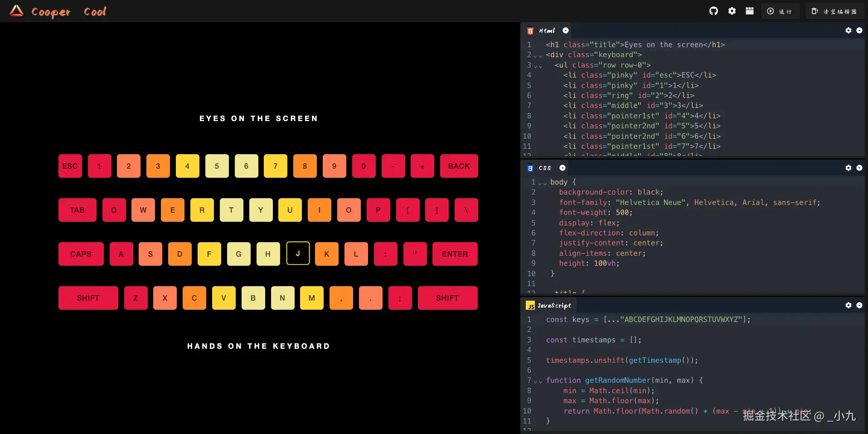Click the Html line with class="ring" id="2"
The width and height of the screenshot is (868, 434).
(x=629, y=96)
